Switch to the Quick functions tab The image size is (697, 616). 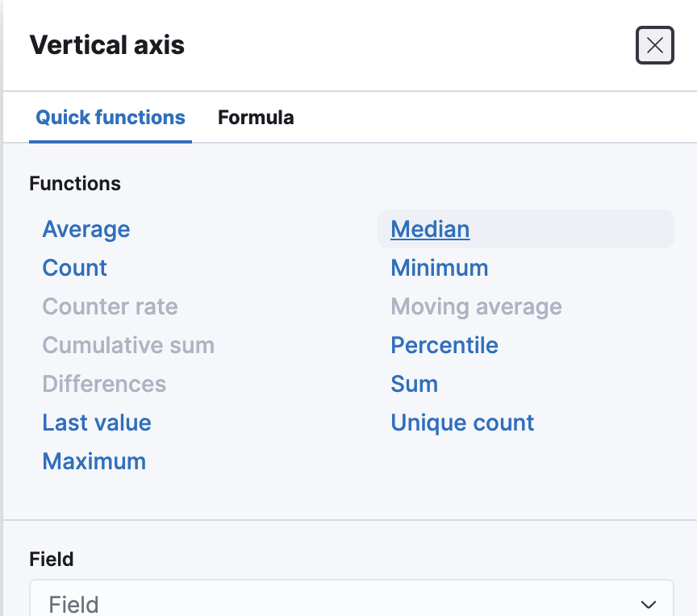tap(111, 118)
